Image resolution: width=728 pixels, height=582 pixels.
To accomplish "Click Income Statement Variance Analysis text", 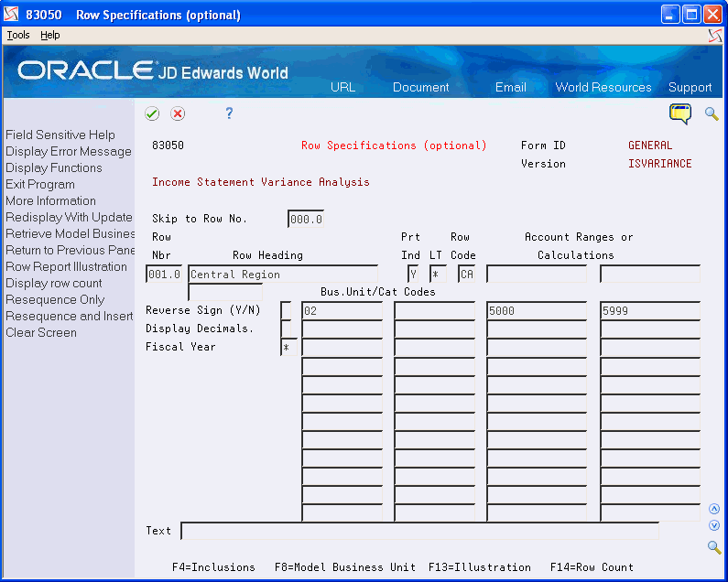I will click(x=260, y=182).
